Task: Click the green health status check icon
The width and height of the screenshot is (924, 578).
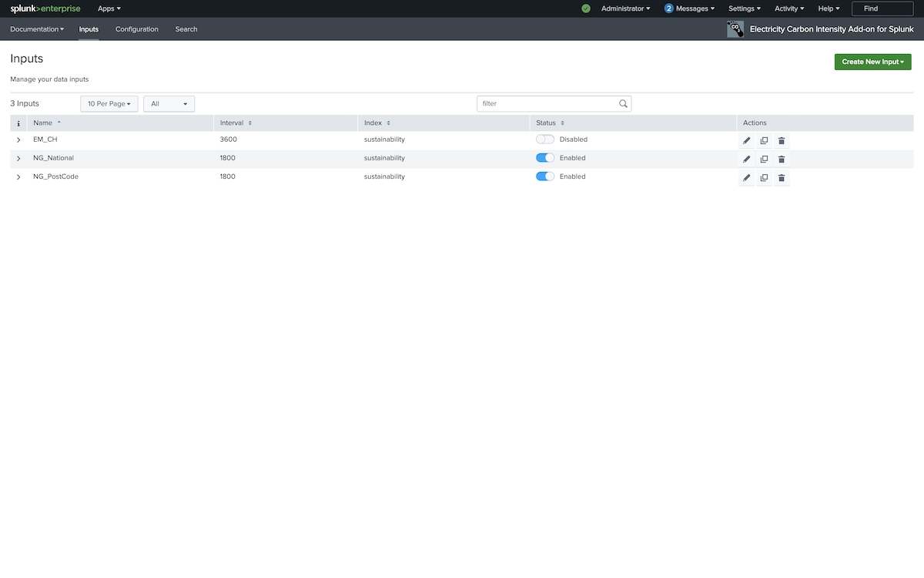Action: click(586, 8)
